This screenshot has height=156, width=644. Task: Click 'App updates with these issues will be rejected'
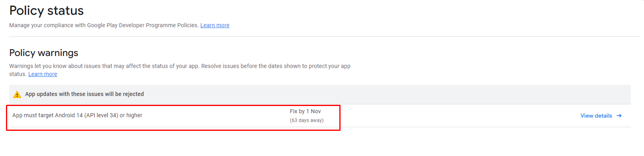85,94
